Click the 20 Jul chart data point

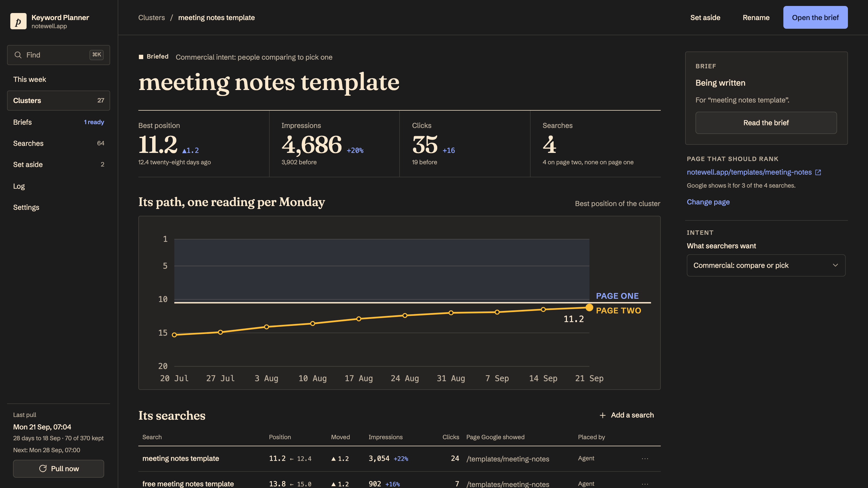pos(174,335)
